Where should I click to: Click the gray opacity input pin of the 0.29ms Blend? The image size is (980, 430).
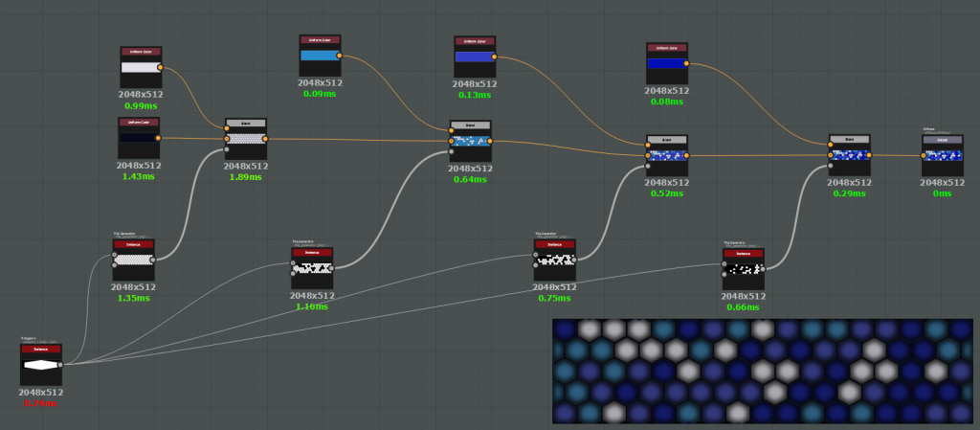831,166
